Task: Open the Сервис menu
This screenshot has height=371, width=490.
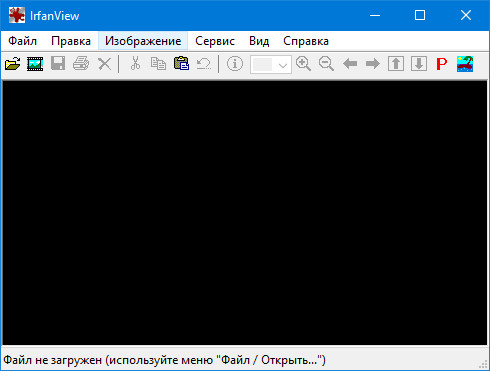Action: tap(215, 41)
